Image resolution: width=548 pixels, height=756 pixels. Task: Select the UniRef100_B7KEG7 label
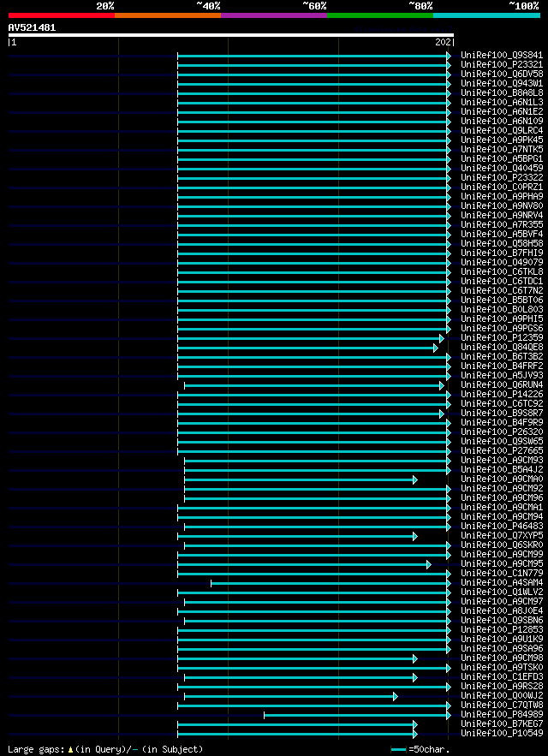point(502,723)
